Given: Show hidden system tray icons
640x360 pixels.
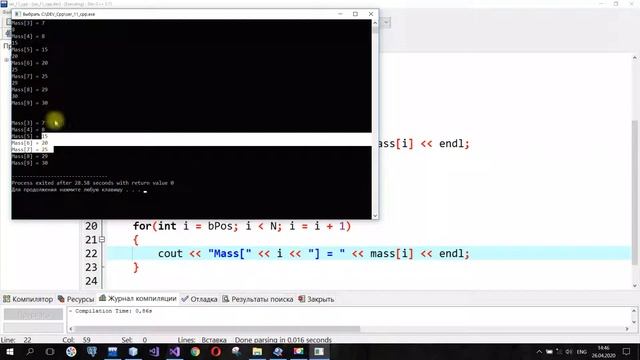Looking at the screenshot, I should (539, 351).
